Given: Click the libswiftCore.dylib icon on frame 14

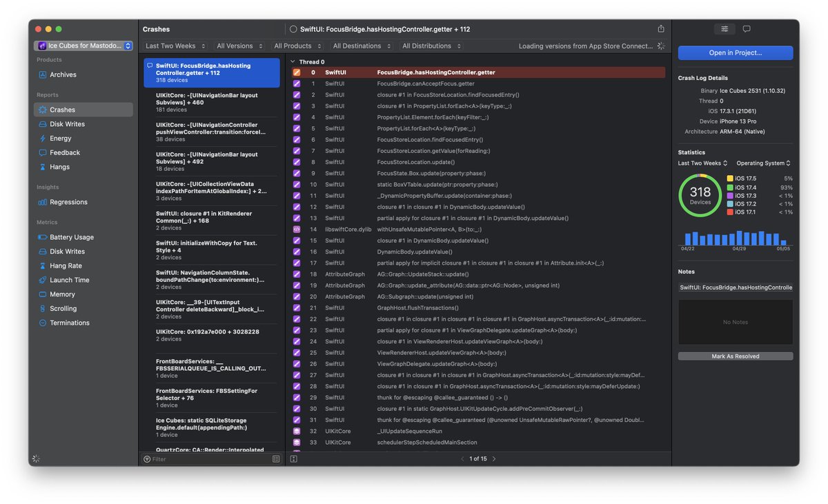Looking at the screenshot, I should pyautogui.click(x=297, y=229).
